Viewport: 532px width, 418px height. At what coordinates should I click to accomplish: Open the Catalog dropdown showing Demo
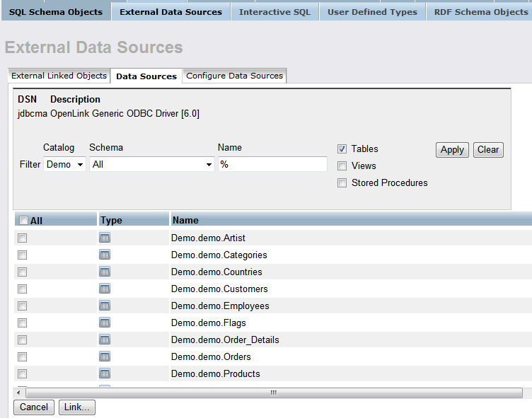(x=65, y=164)
